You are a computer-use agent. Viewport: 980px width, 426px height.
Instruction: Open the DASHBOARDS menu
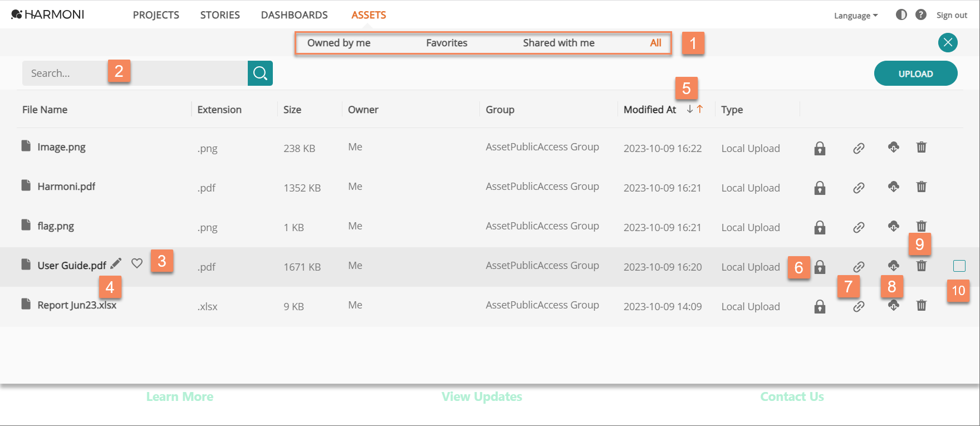294,15
